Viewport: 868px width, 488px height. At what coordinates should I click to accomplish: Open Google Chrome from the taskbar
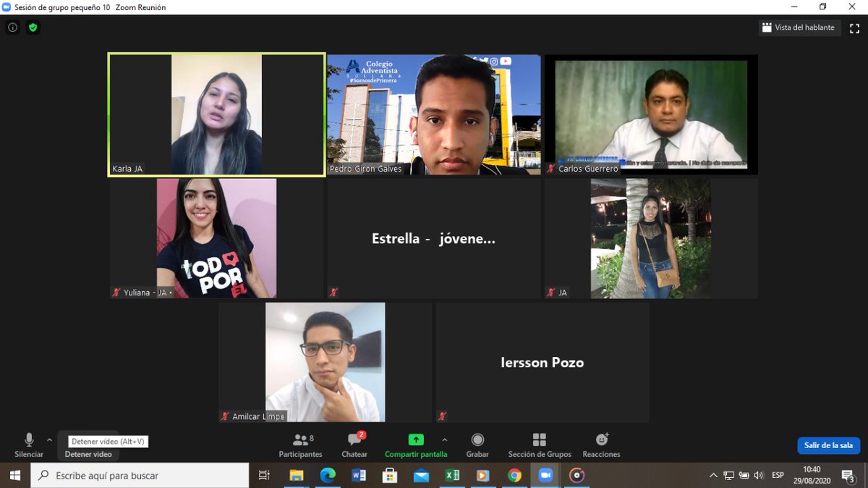coord(514,476)
